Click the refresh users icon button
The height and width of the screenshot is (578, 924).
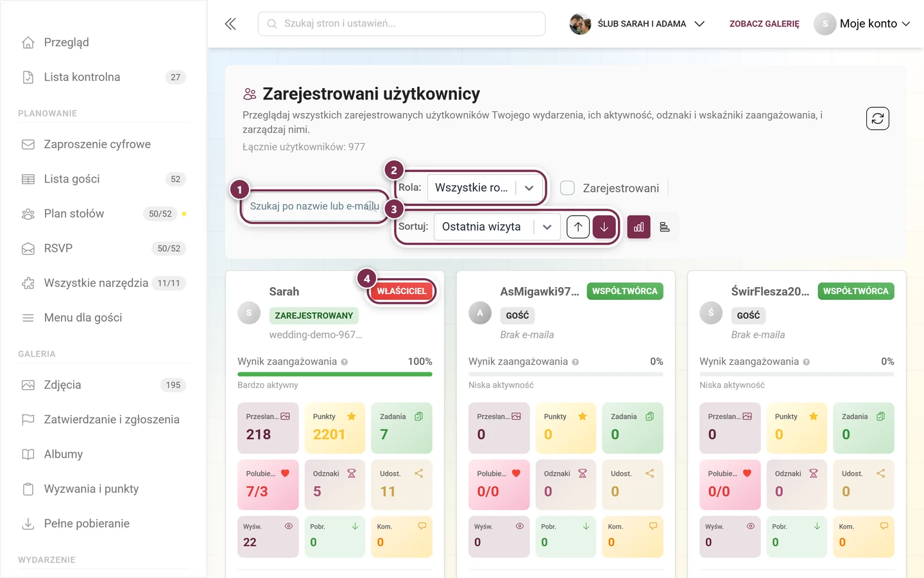tap(877, 118)
